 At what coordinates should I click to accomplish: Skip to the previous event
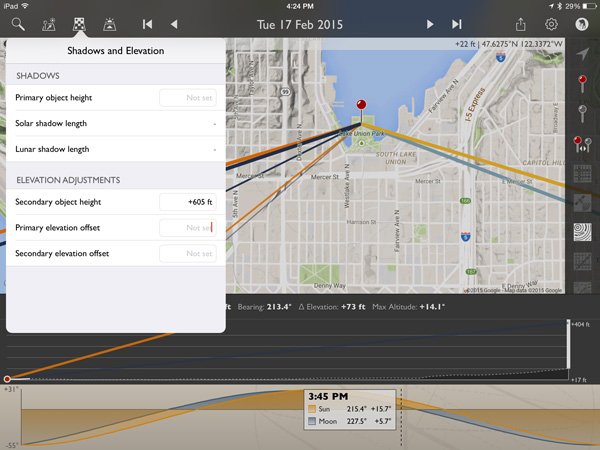148,23
